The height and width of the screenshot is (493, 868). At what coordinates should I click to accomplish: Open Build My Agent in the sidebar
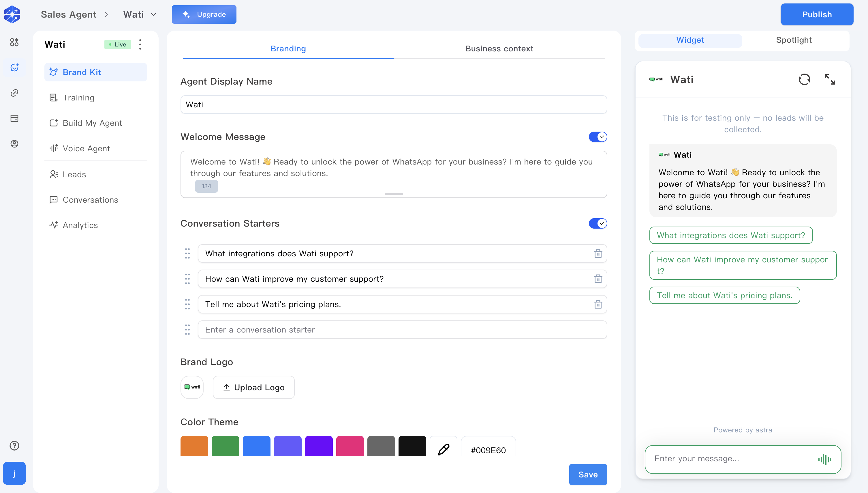coord(96,123)
